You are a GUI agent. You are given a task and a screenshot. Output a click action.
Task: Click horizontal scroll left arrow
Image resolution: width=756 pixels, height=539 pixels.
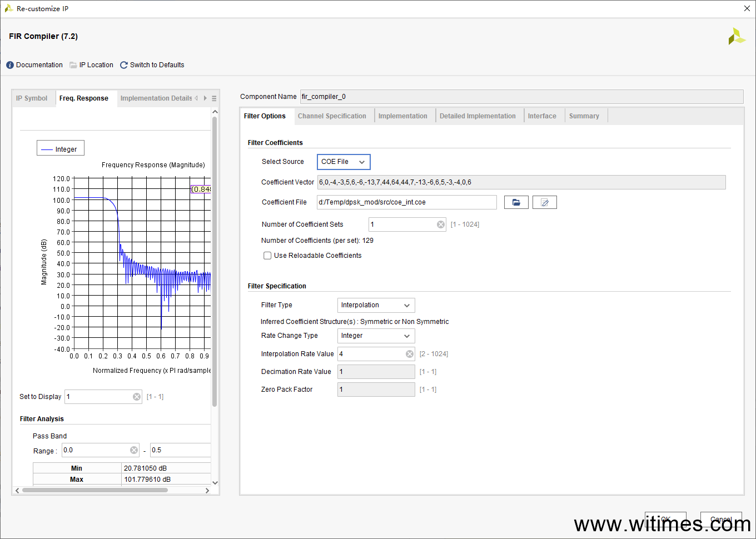tap(17, 490)
